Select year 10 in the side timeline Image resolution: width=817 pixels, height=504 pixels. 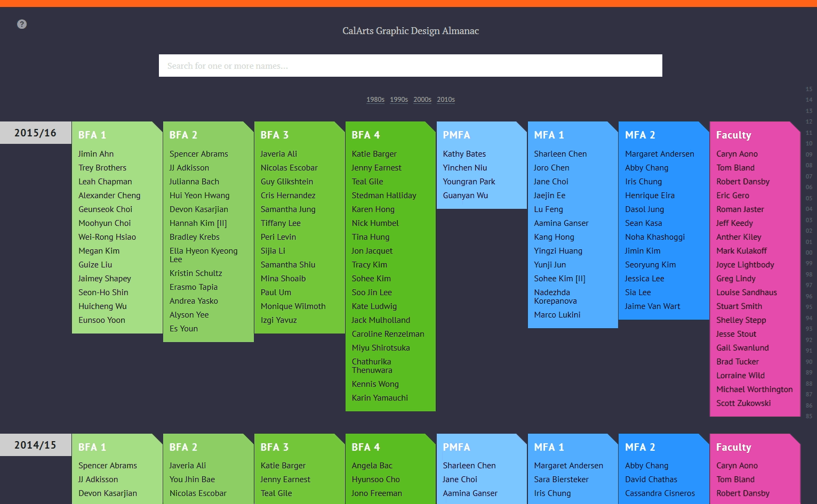[809, 143]
